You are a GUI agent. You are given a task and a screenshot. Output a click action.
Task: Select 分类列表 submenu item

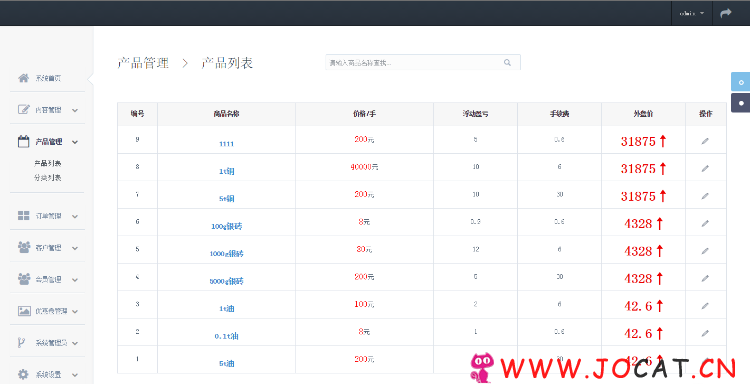point(47,177)
